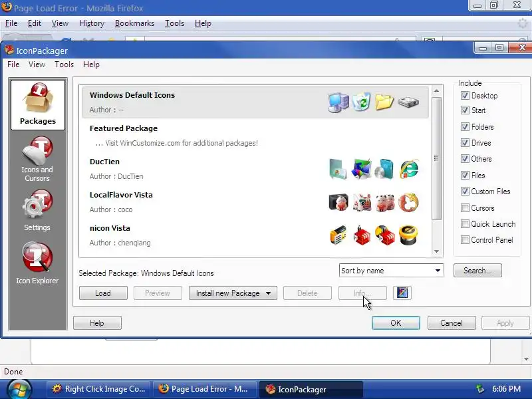Open the Firefox Bookmarks menu
This screenshot has width=532, height=399.
click(x=134, y=23)
